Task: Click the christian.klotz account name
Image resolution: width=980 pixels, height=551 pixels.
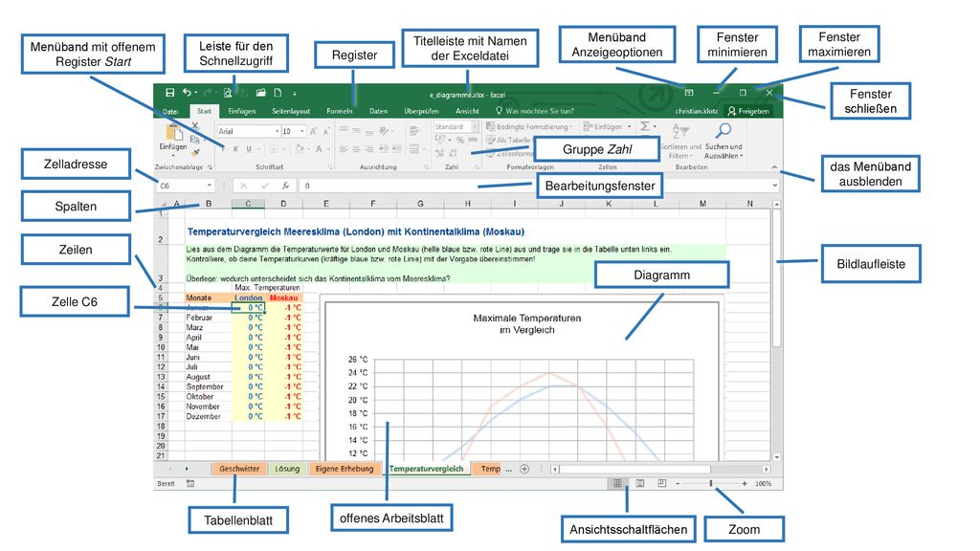Action: (x=697, y=111)
